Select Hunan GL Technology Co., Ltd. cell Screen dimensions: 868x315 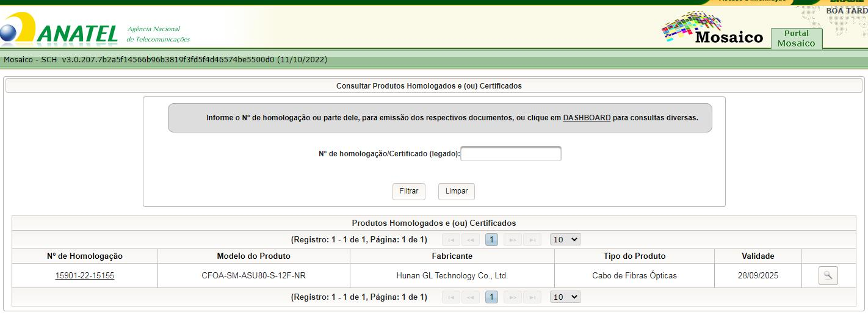coord(452,276)
